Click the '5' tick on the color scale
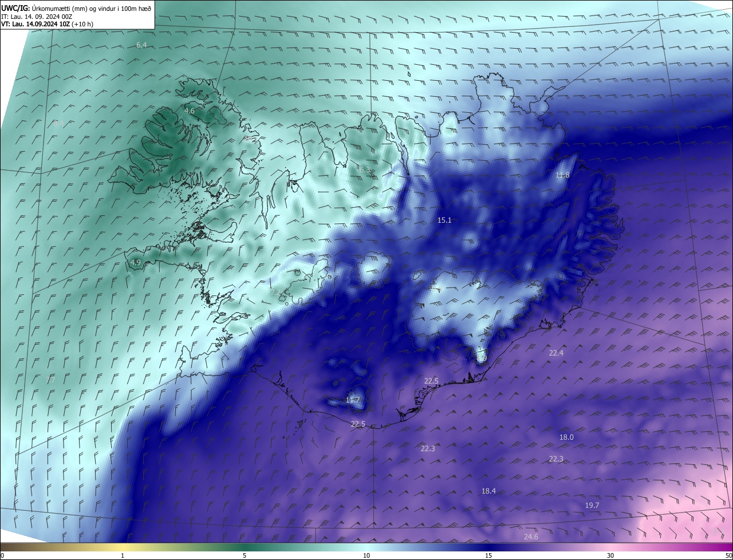The width and height of the screenshot is (733, 560). 245,555
